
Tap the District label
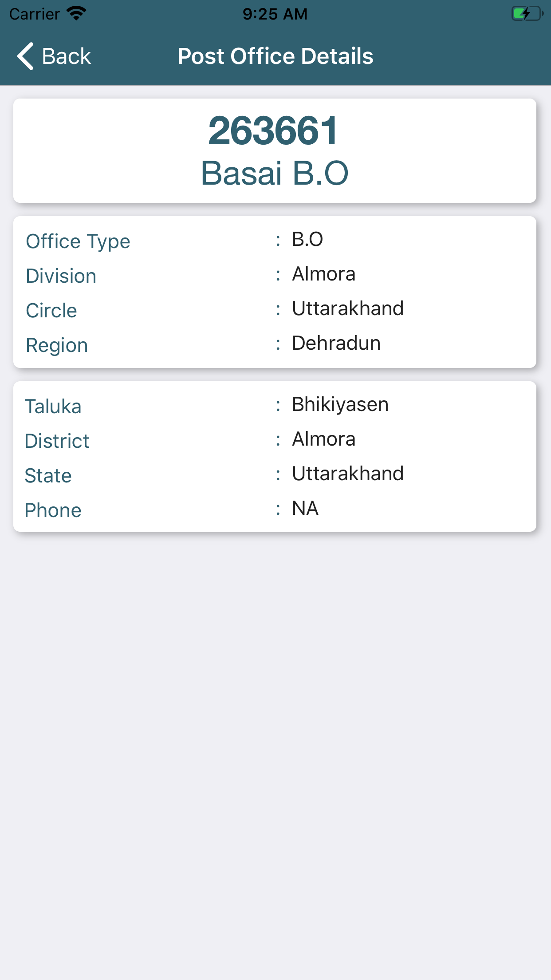57,441
